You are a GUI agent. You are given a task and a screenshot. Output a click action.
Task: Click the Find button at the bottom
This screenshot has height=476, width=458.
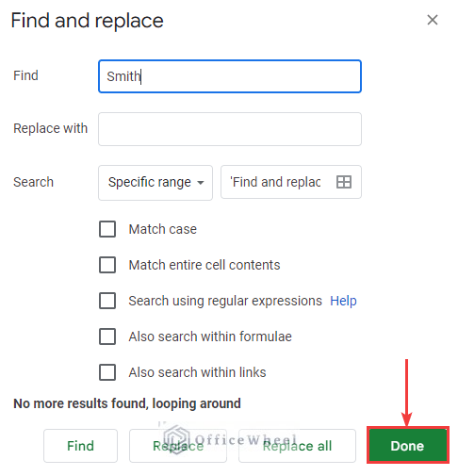tap(80, 446)
